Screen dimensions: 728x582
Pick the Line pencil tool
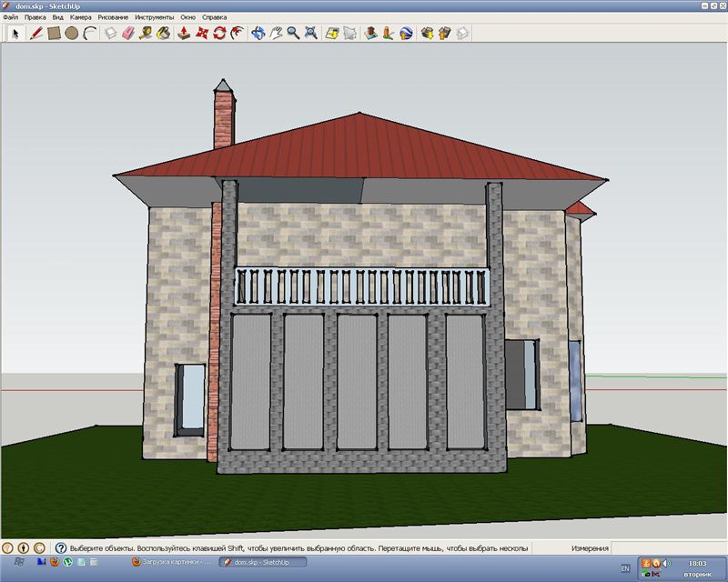click(36, 34)
